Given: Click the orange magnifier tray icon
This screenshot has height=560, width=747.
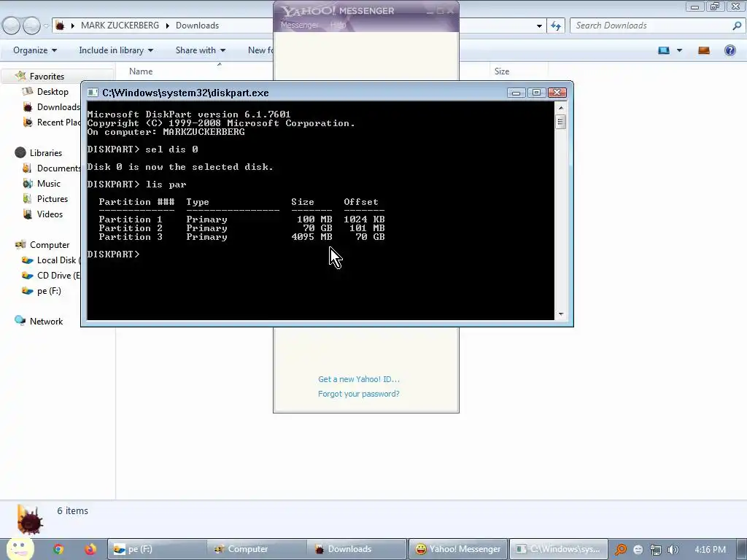Looking at the screenshot, I should [620, 550].
